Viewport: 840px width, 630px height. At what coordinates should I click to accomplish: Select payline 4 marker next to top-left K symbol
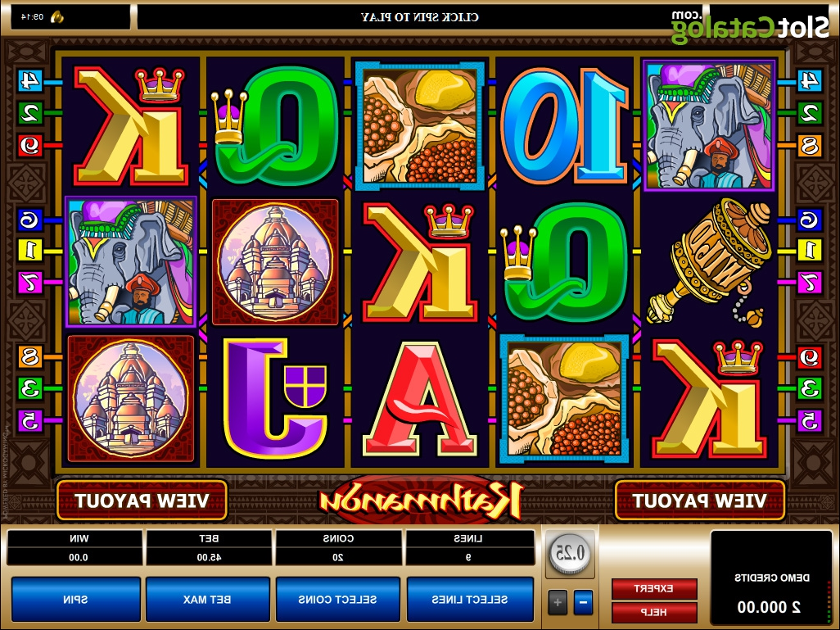coord(30,81)
